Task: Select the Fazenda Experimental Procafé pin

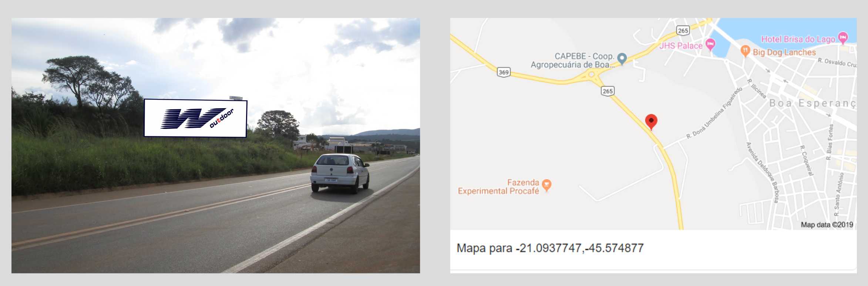Action: (x=546, y=185)
